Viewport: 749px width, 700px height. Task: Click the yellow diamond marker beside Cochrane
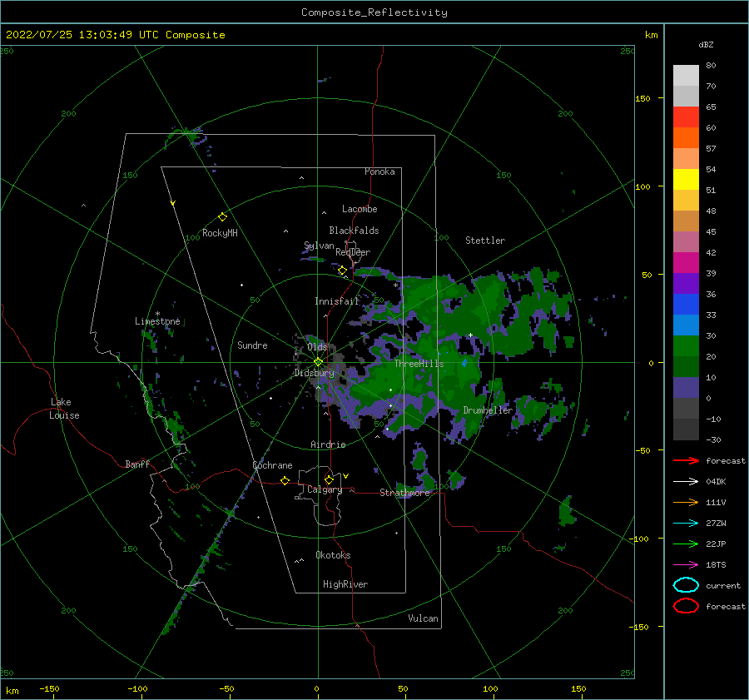(x=285, y=480)
